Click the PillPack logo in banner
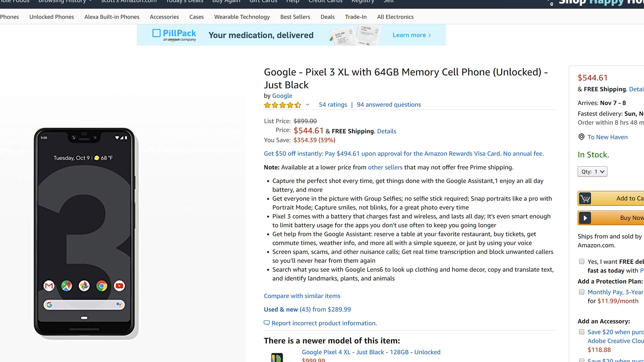This screenshot has width=644, height=362. 174,35
